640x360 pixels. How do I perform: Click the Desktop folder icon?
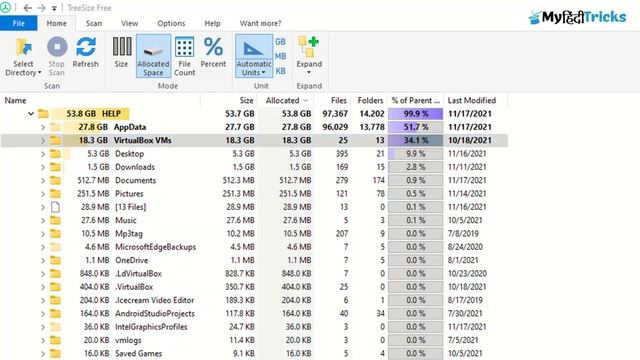[56, 154]
